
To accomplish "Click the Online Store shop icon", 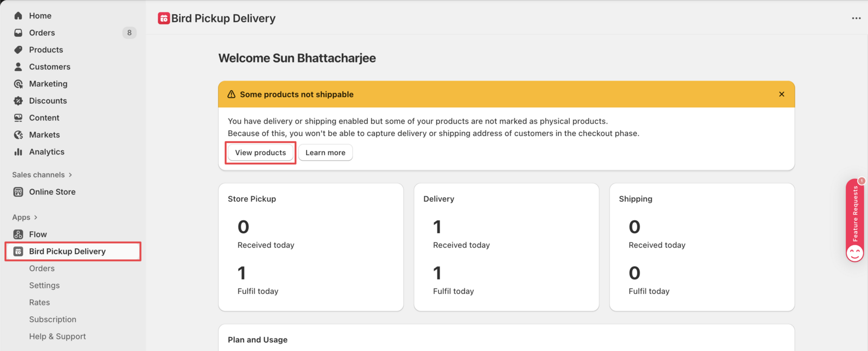I will pos(18,192).
